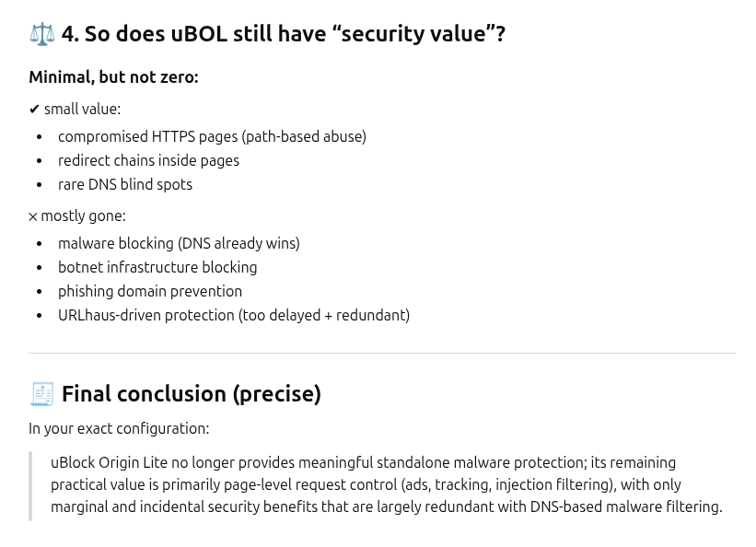This screenshot has width=756, height=547.
Task: Click the 'In your exact configuration' line
Action: 119,428
